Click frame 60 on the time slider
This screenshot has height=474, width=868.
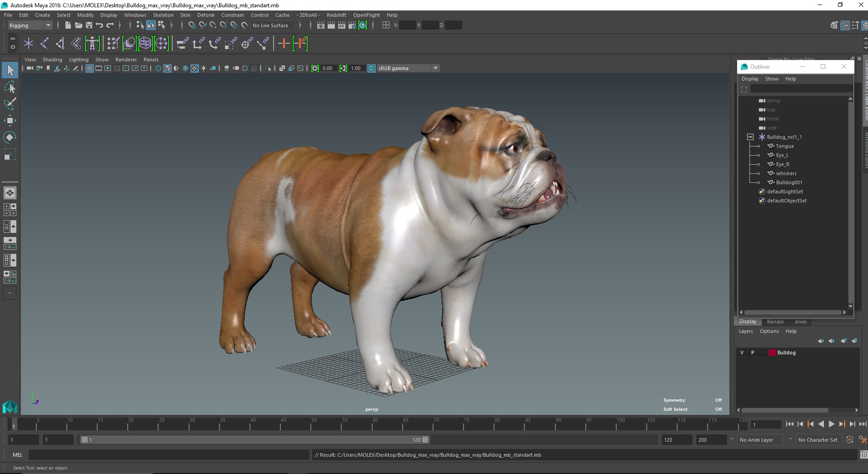[x=375, y=425]
